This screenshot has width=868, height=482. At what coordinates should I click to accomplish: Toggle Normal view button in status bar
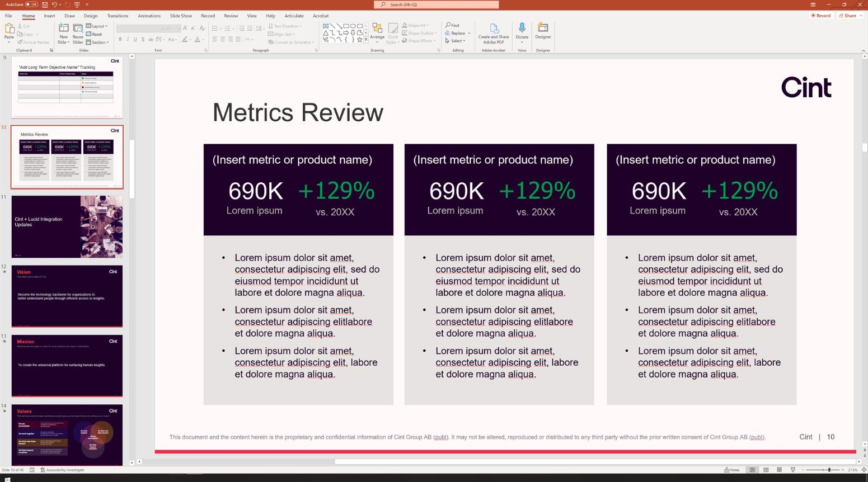753,470
